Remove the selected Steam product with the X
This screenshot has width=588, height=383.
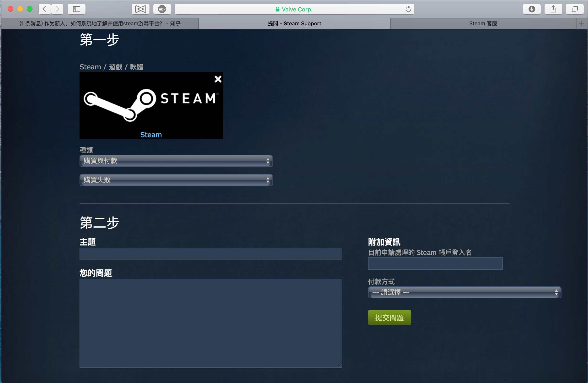pyautogui.click(x=218, y=79)
